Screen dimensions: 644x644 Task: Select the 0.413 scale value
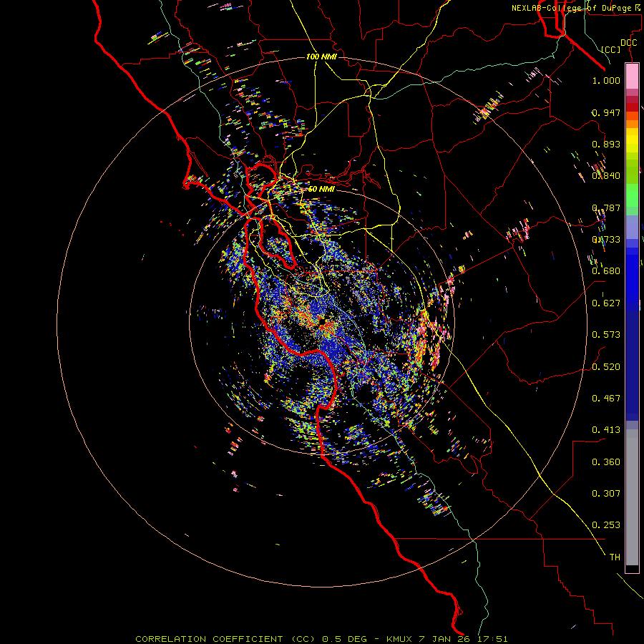point(606,430)
